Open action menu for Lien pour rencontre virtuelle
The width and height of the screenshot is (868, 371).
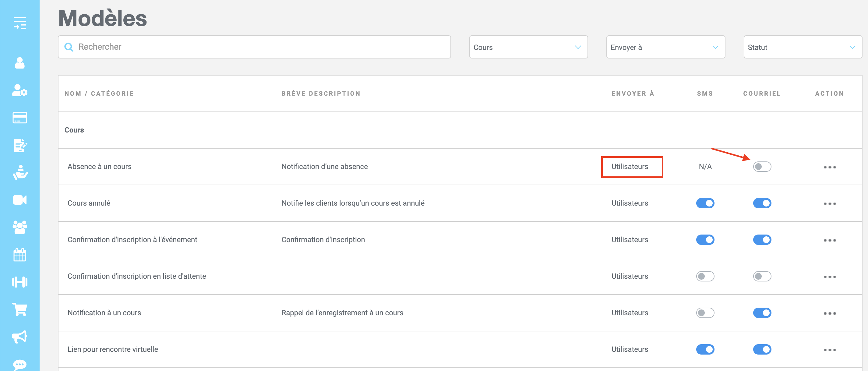click(x=830, y=350)
